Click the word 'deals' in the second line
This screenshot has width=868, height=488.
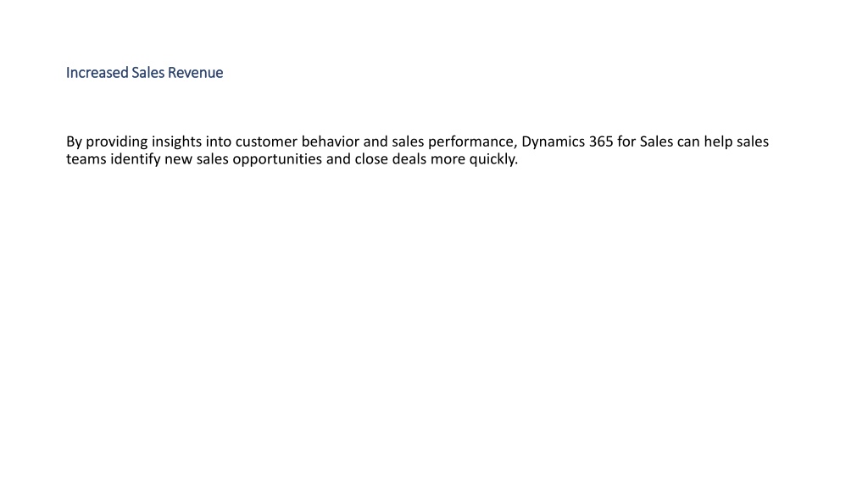point(409,159)
